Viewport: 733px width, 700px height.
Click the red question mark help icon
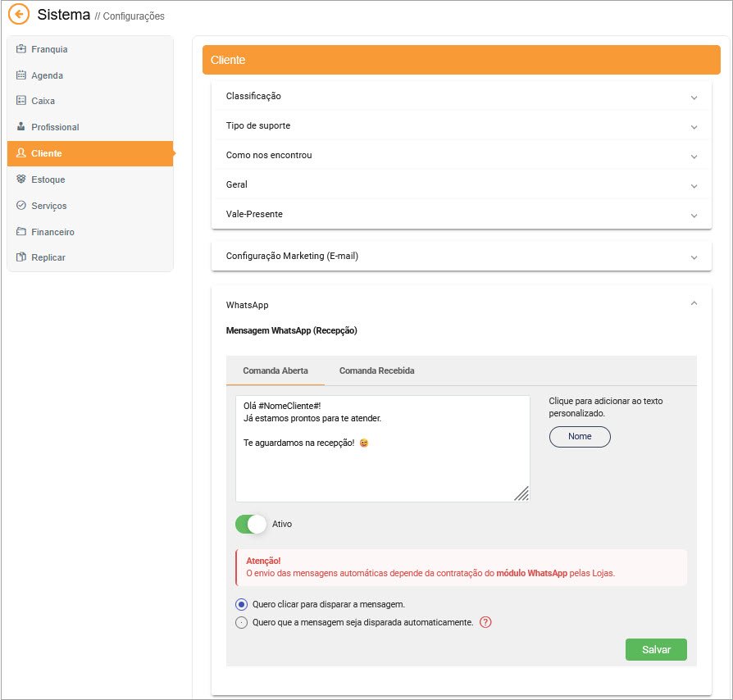tap(485, 622)
